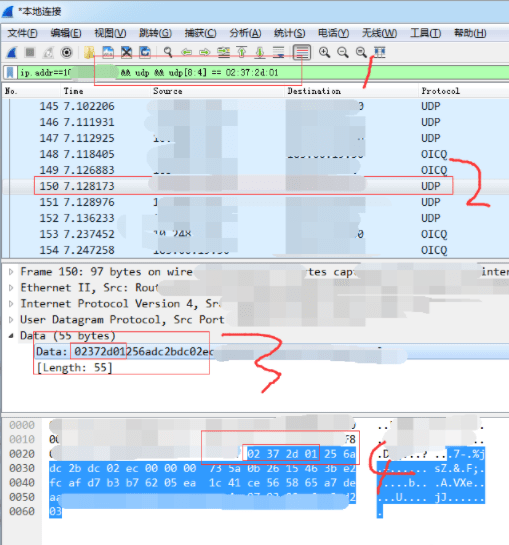Start capturing packets with shark fin icon
Screen dimensions: 509x545
click(x=12, y=52)
